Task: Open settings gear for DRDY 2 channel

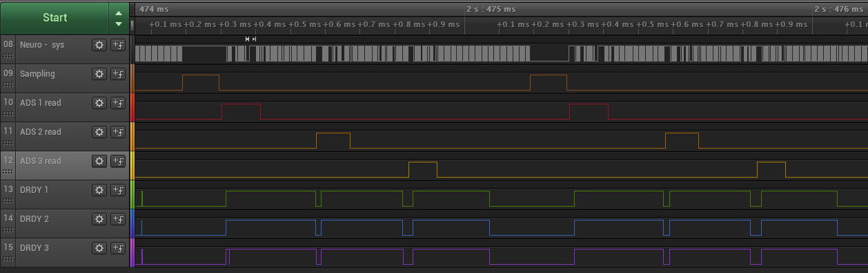Action: (x=99, y=219)
